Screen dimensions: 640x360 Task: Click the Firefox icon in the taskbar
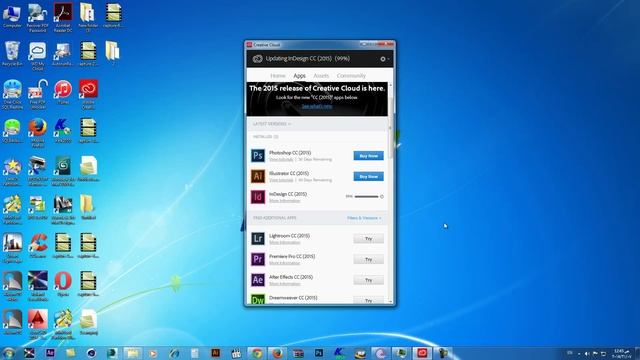point(278,353)
